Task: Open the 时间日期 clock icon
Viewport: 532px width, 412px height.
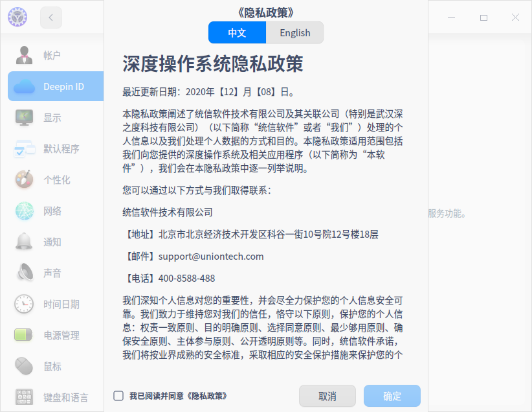Action: click(24, 304)
